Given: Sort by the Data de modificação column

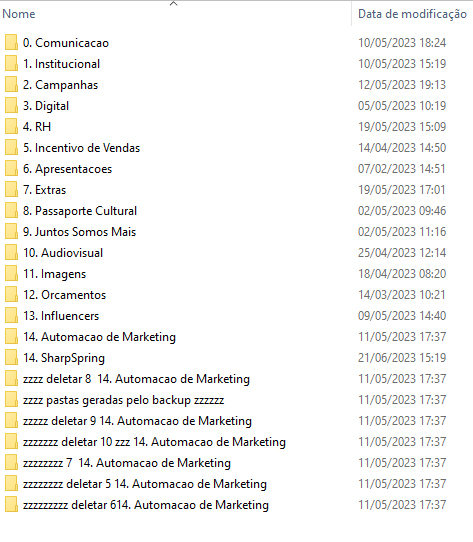Looking at the screenshot, I should [x=412, y=14].
